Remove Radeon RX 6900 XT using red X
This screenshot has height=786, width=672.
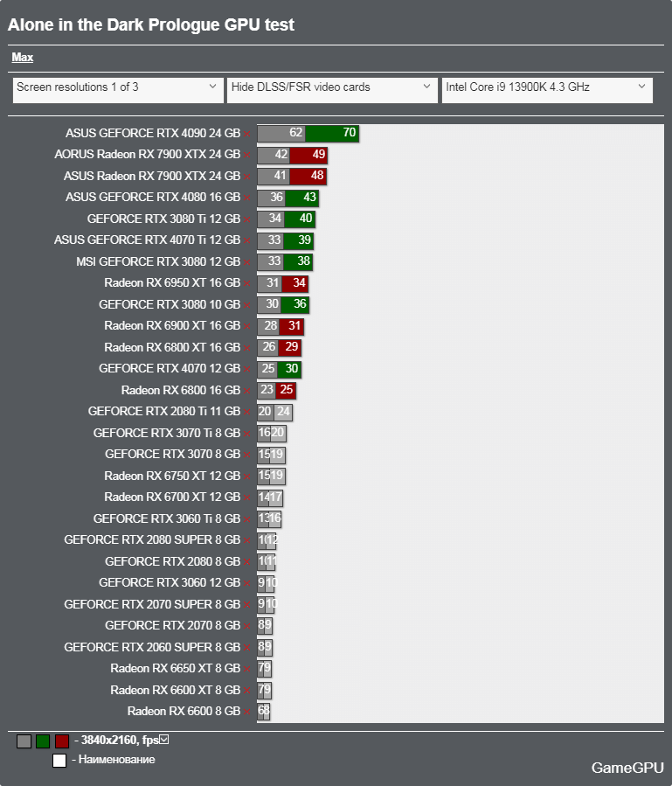point(247,326)
